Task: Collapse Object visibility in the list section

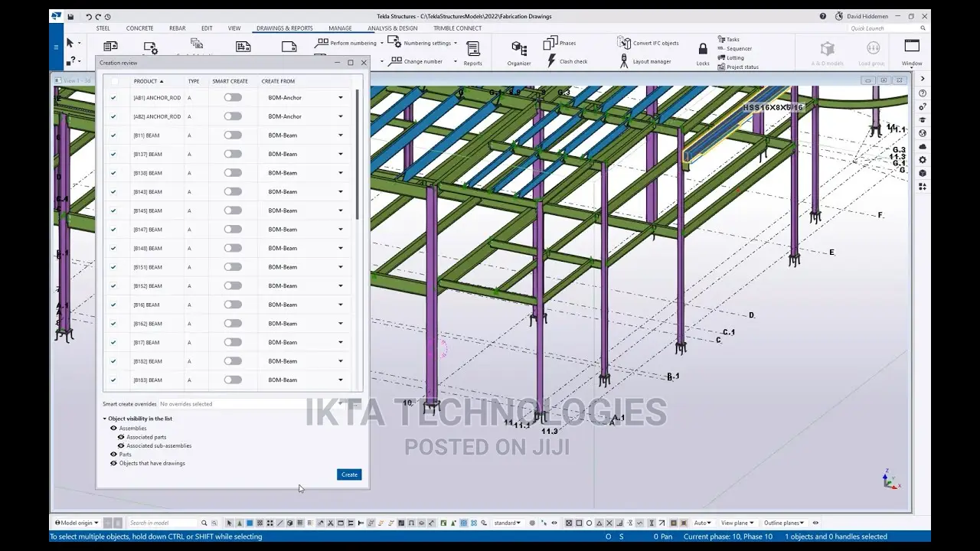Action: point(105,419)
